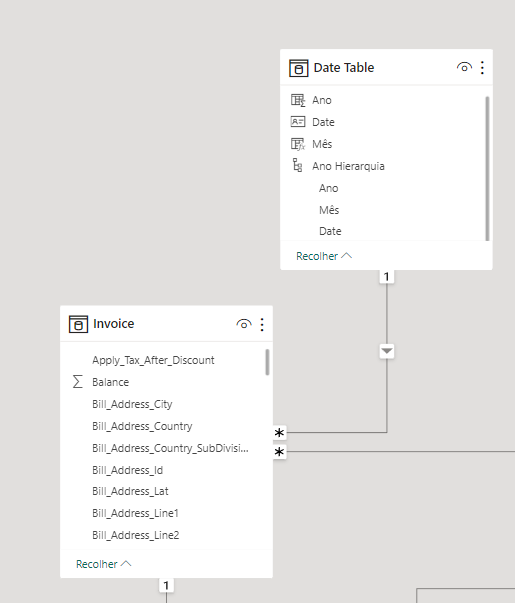Select the Date field below Ano
Viewport: 515px width, 603px height.
coord(323,122)
